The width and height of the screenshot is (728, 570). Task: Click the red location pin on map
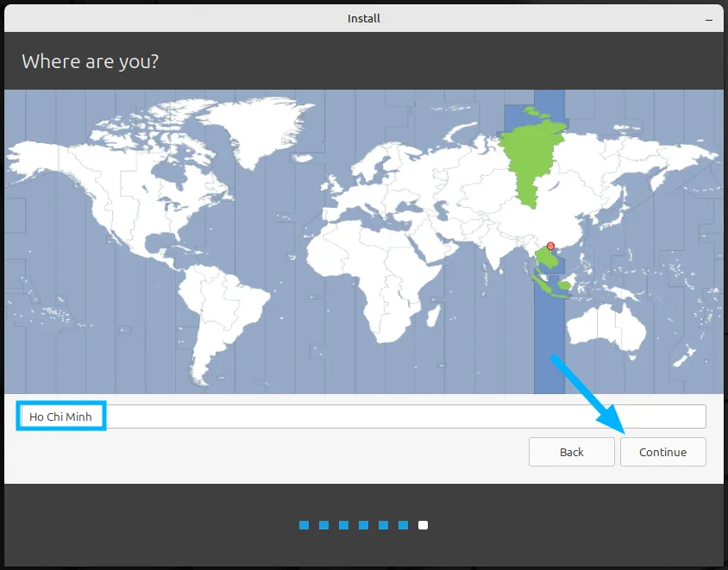coord(550,247)
